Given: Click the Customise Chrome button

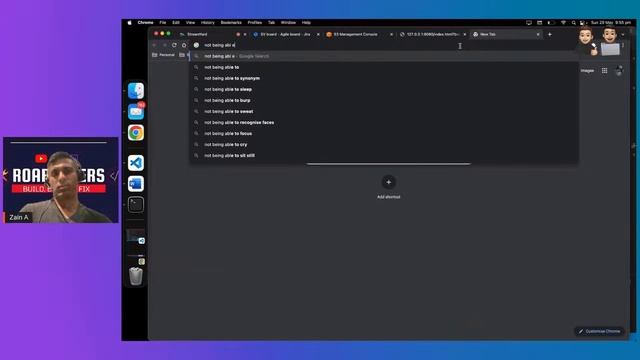Looking at the screenshot, I should [x=600, y=331].
